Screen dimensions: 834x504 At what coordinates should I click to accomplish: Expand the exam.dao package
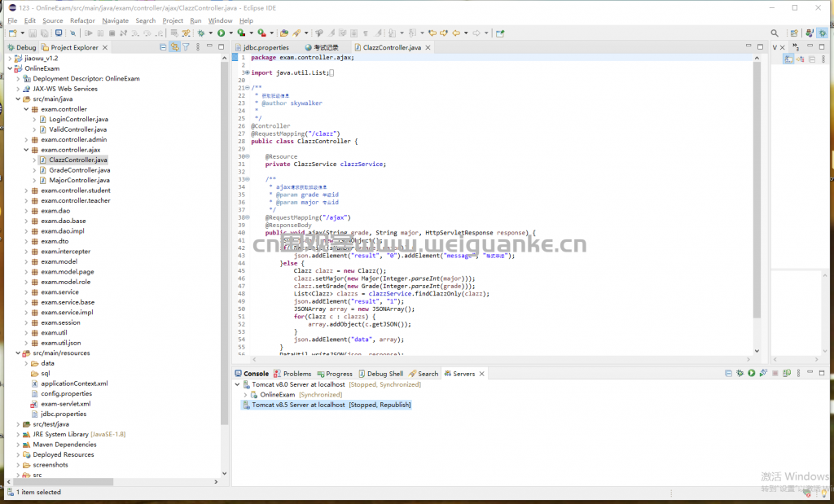coord(25,210)
